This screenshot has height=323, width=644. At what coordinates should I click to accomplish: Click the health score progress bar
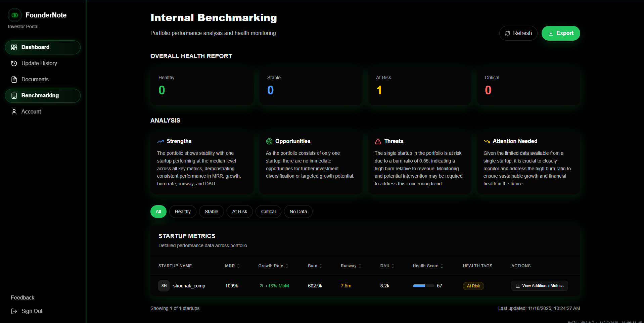[423, 286]
